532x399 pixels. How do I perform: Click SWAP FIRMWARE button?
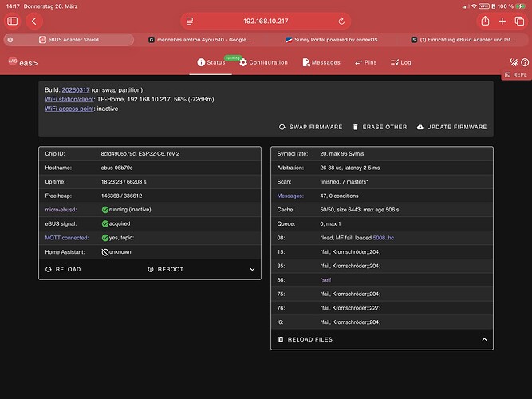pyautogui.click(x=311, y=127)
